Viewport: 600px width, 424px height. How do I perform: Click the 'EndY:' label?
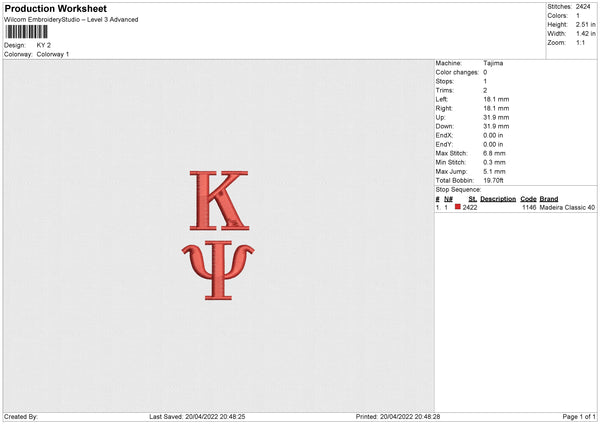[x=444, y=144]
